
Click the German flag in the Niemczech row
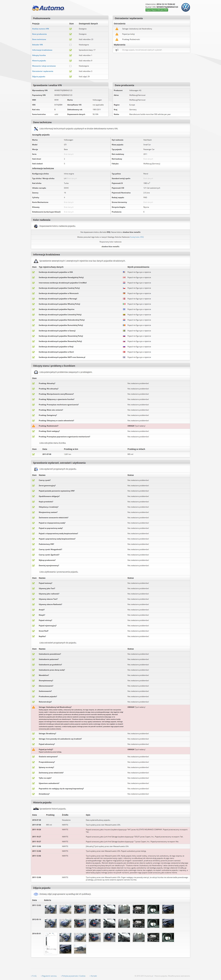click(124, 293)
